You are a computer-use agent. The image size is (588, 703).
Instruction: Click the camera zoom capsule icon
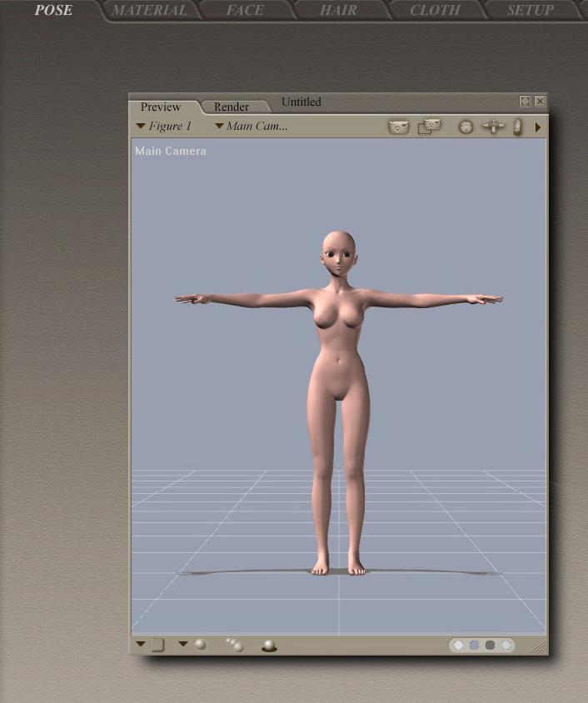pyautogui.click(x=517, y=127)
